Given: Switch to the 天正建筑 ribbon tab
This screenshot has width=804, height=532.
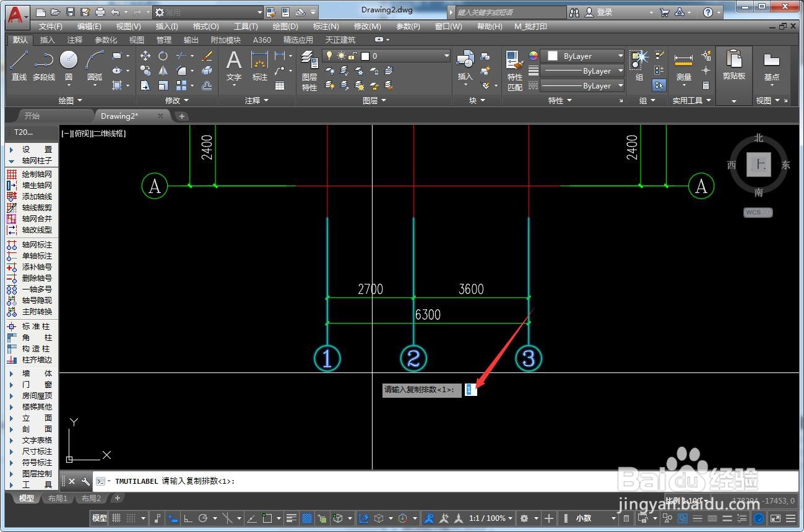Looking at the screenshot, I should [x=340, y=40].
